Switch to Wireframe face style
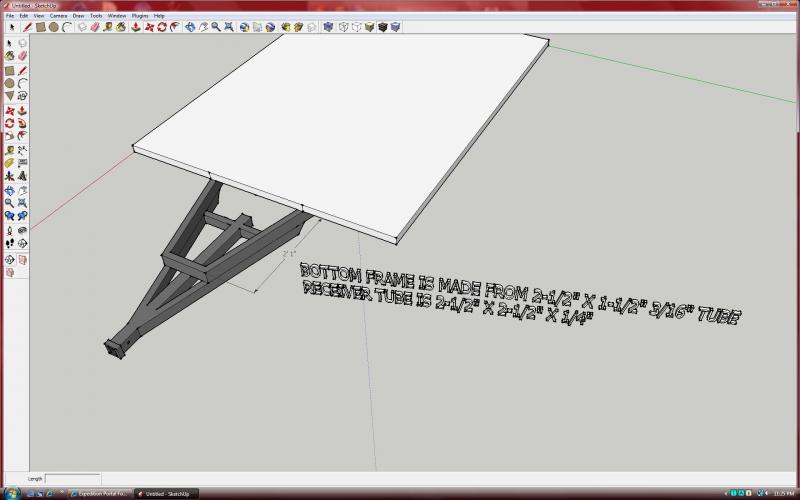This screenshot has width=800, height=500. (x=344, y=27)
